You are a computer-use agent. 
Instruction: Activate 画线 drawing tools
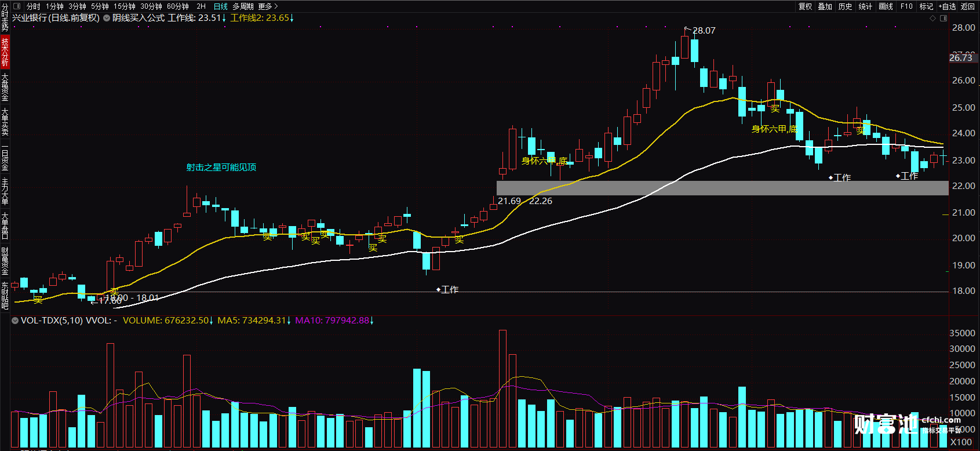pyautogui.click(x=886, y=6)
